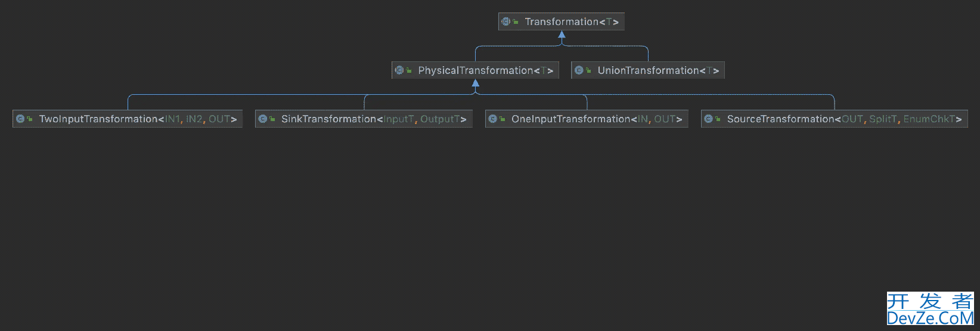This screenshot has width=980, height=331.
Task: Click the inheritance arrowhead below PhysicalTransformation<T>
Action: click(x=475, y=83)
